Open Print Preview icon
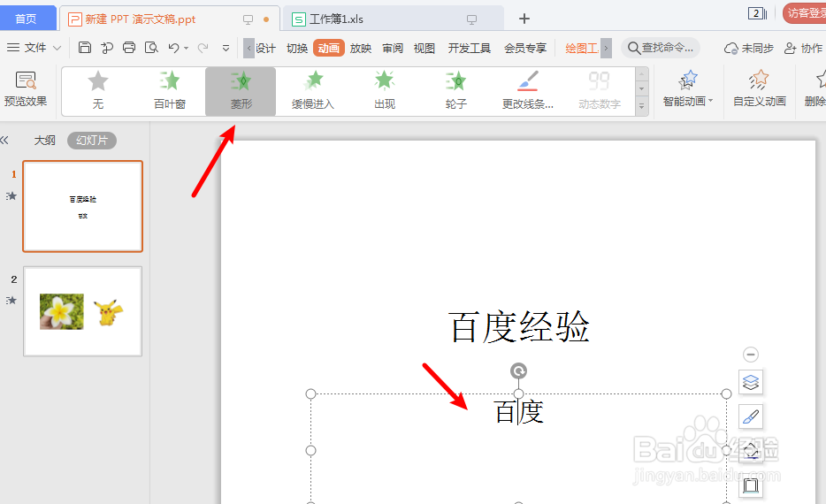Viewport: 826px width, 504px height. 151,48
